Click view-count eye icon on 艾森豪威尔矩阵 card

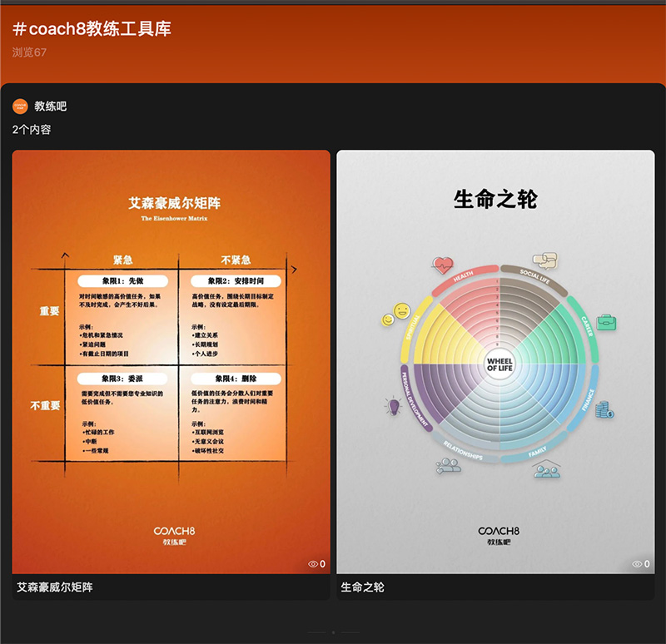(313, 564)
